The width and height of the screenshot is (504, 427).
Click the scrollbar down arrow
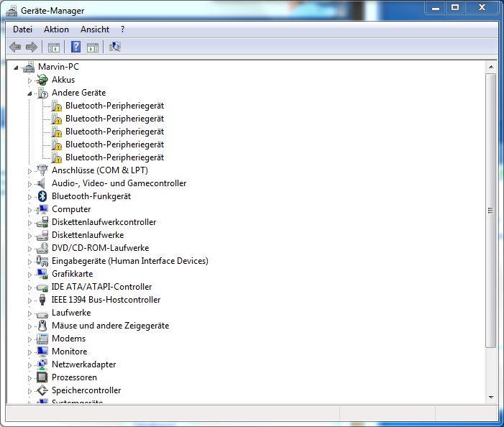click(491, 398)
